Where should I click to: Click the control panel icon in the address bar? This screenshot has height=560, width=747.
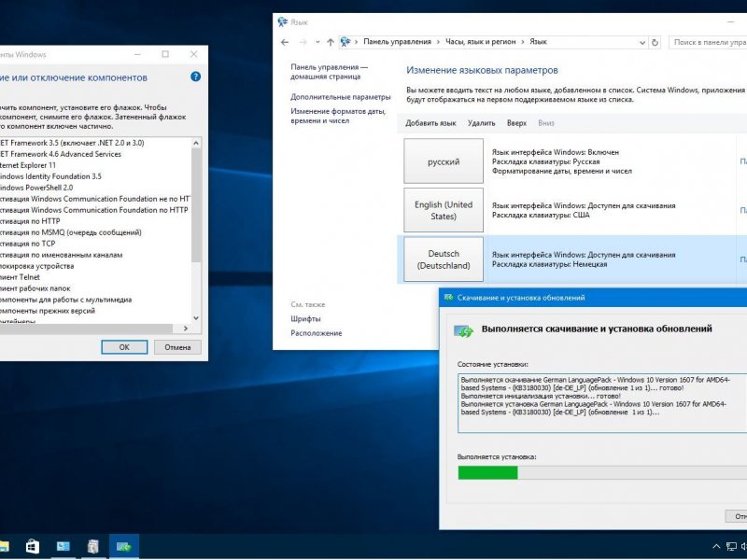pyautogui.click(x=345, y=42)
